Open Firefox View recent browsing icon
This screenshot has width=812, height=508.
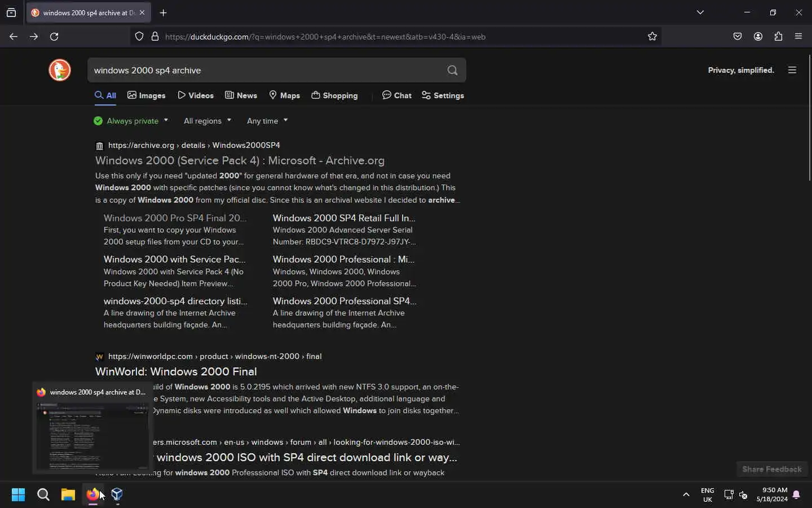pos(11,12)
